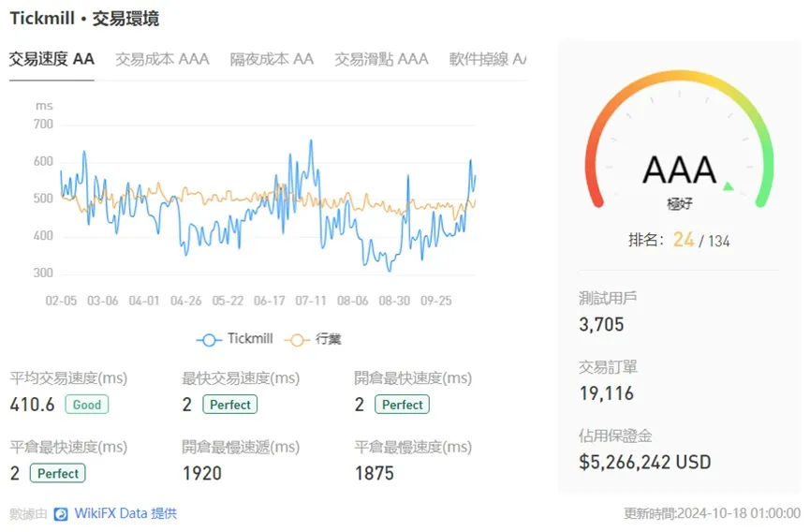Screen dimensions: 810x532
Task: Click the 平均交易速度(ms) label
Action: pyautogui.click(x=68, y=378)
